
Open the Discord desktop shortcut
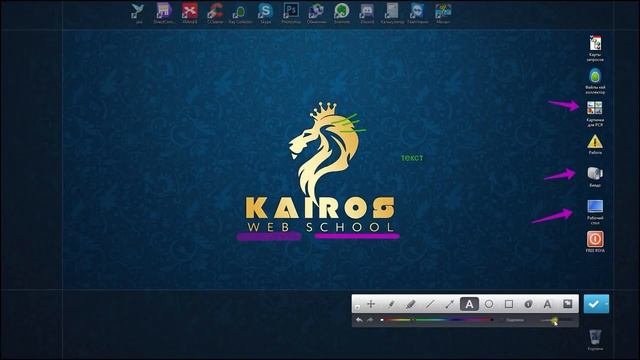[x=367, y=12]
